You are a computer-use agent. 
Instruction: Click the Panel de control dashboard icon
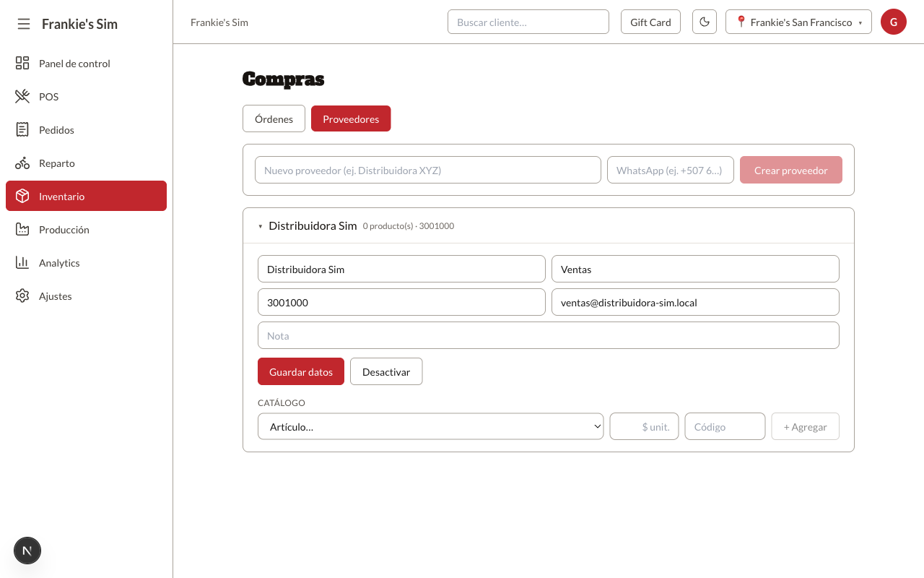[22, 64]
